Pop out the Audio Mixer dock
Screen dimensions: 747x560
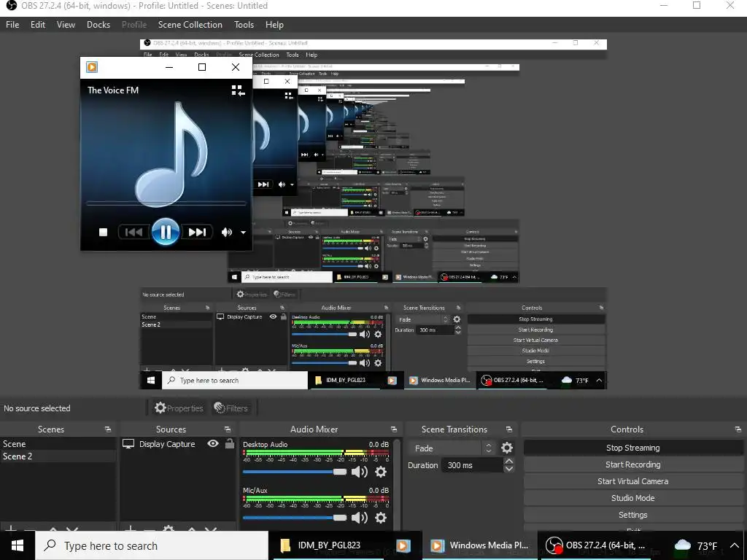click(x=393, y=429)
